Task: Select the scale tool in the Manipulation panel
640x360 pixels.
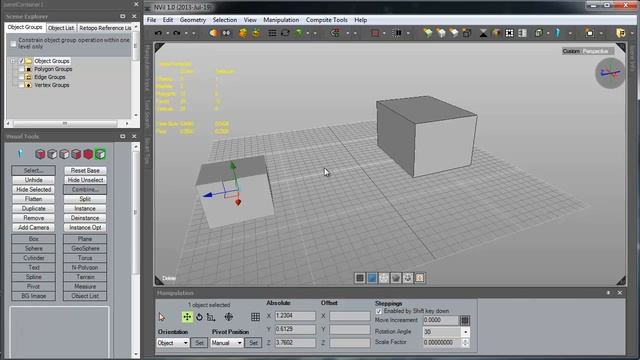Action: pos(211,317)
